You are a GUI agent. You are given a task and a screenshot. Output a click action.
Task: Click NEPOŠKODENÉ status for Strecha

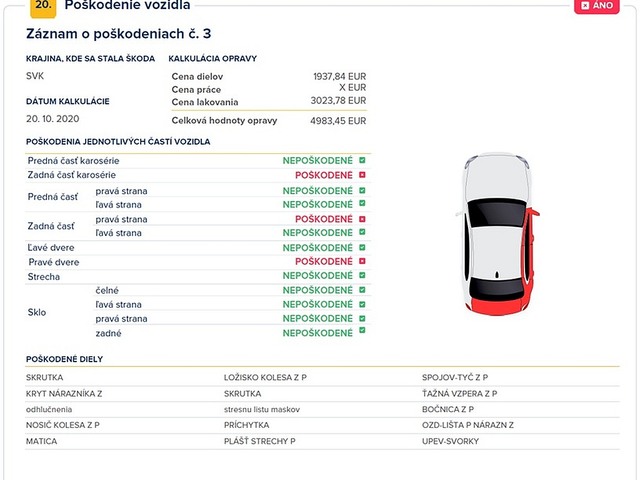tap(318, 276)
